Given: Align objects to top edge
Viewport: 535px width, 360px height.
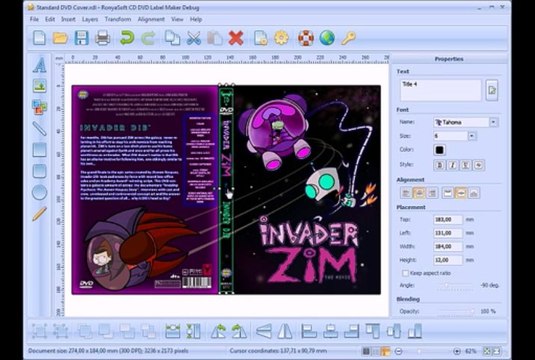Looking at the screenshot, I should tap(373, 331).
